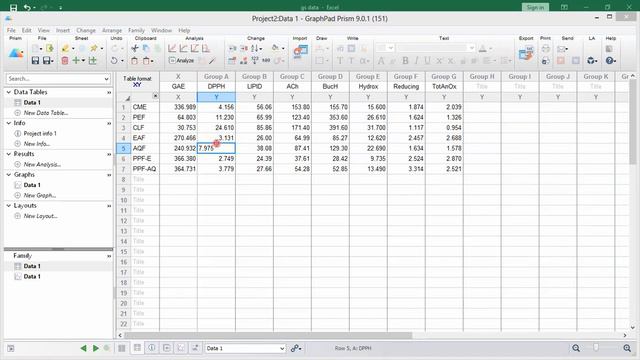
Task: Click the Analyze button
Action: [182, 60]
